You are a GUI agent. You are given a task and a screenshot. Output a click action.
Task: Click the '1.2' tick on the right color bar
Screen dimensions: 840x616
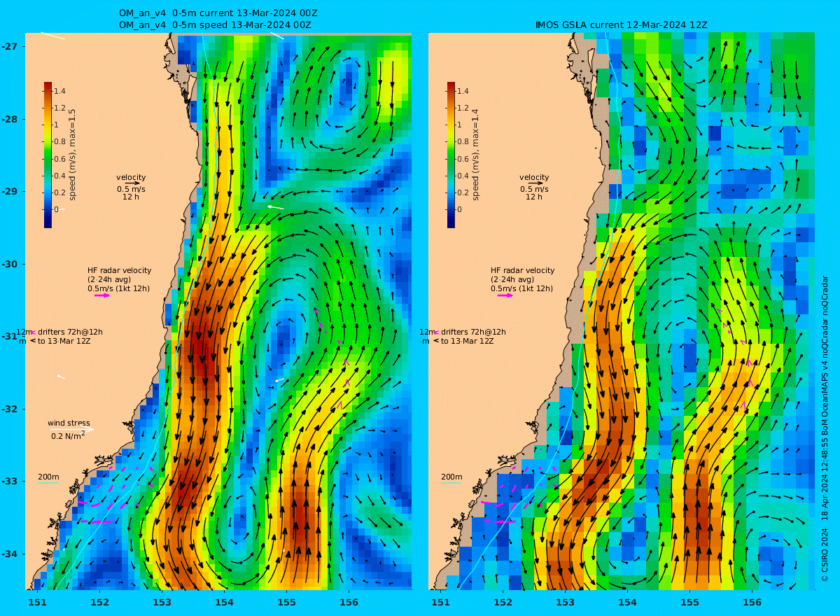tap(463, 108)
